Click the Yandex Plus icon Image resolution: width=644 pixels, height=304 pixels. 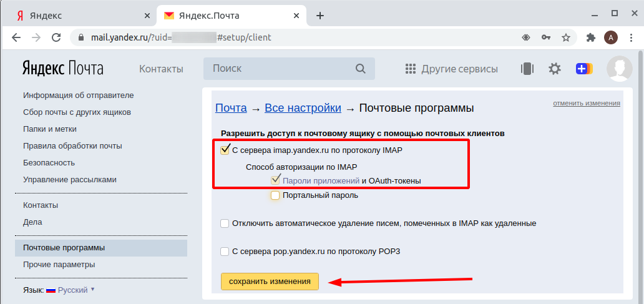(x=583, y=69)
